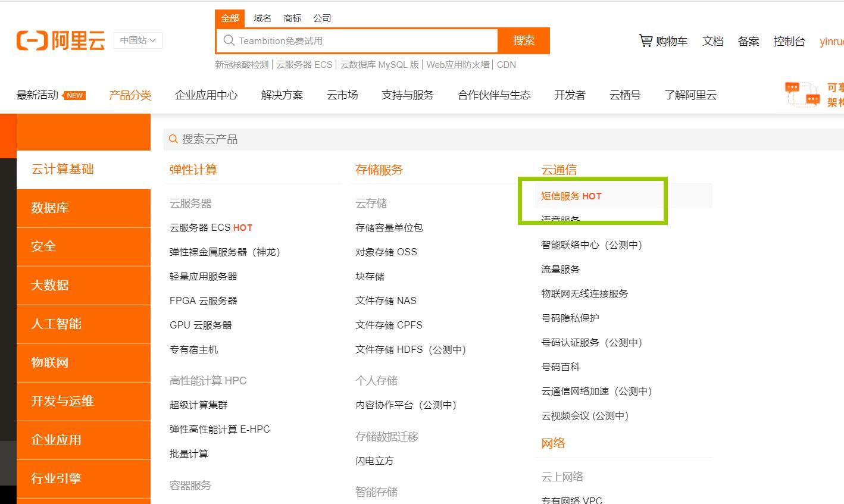Open GPU 云服务器 product
The width and height of the screenshot is (844, 504).
coord(201,325)
